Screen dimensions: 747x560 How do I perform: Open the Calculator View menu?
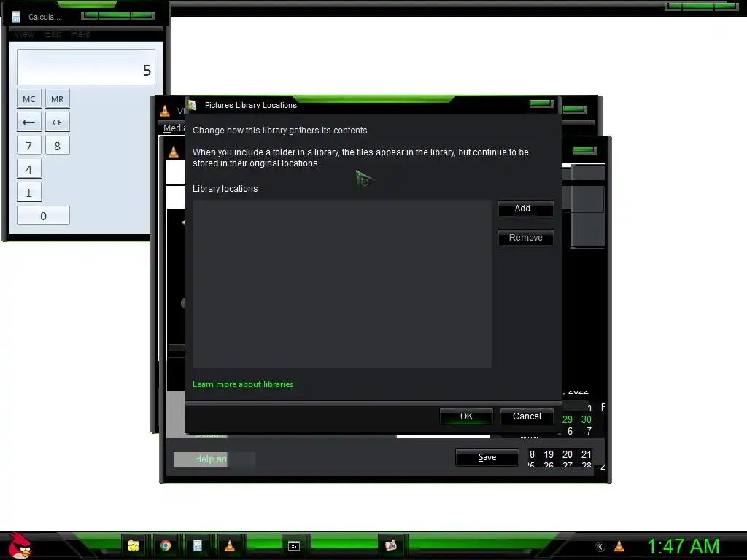point(24,34)
